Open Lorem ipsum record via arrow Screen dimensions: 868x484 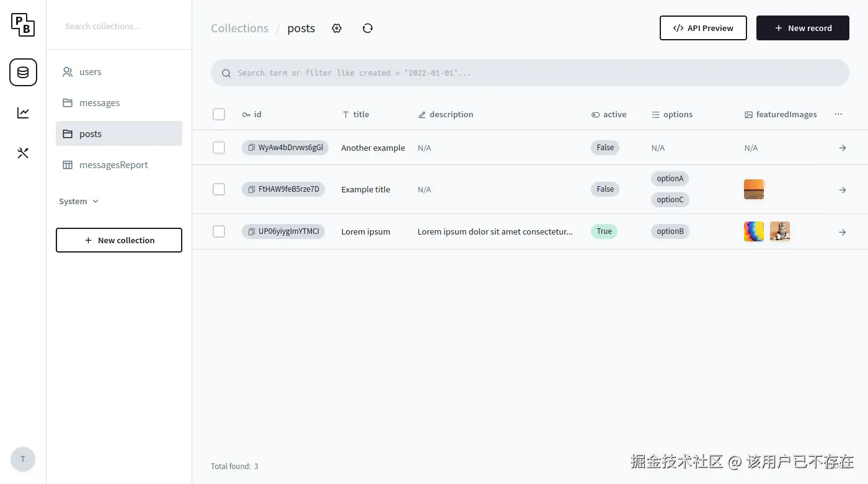[843, 232]
